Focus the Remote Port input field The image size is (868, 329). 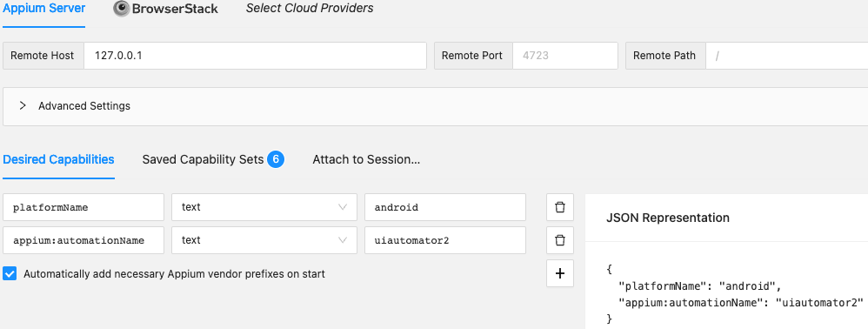(564, 56)
